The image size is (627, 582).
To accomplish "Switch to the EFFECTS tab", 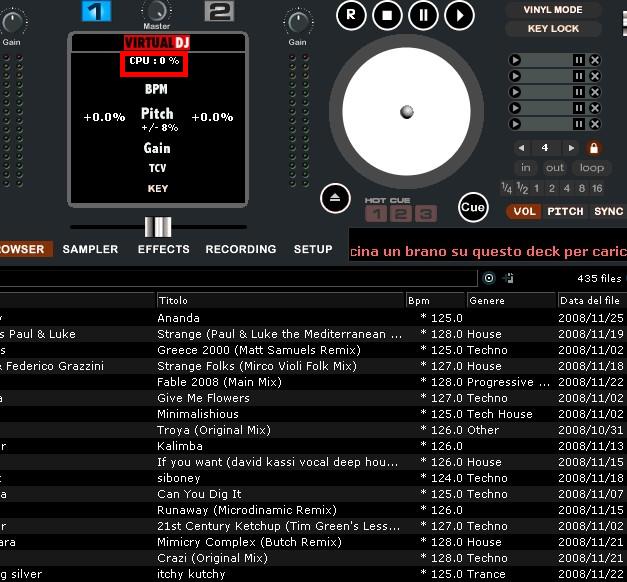I will (163, 249).
